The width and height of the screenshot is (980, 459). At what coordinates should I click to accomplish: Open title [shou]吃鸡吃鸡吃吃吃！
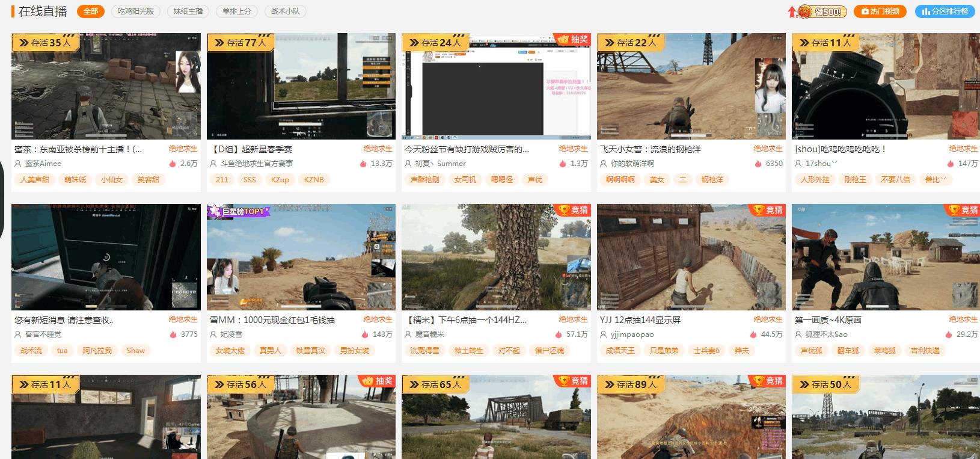(x=841, y=149)
